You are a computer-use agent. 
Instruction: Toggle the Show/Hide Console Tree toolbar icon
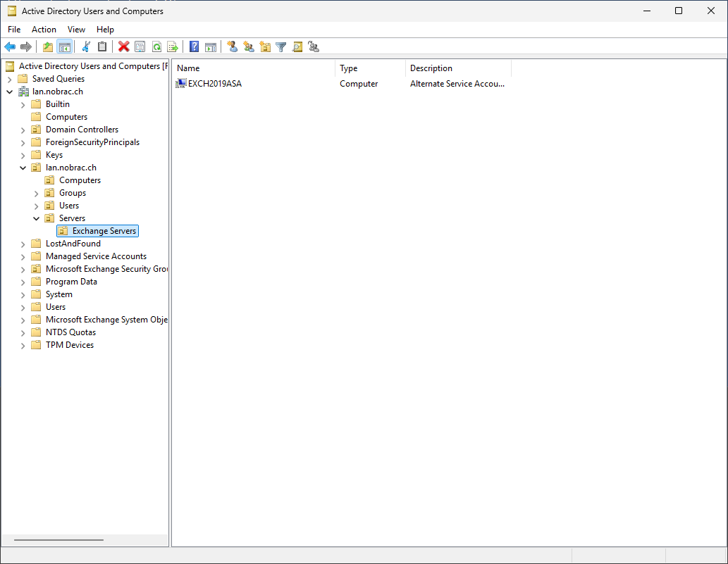click(65, 47)
